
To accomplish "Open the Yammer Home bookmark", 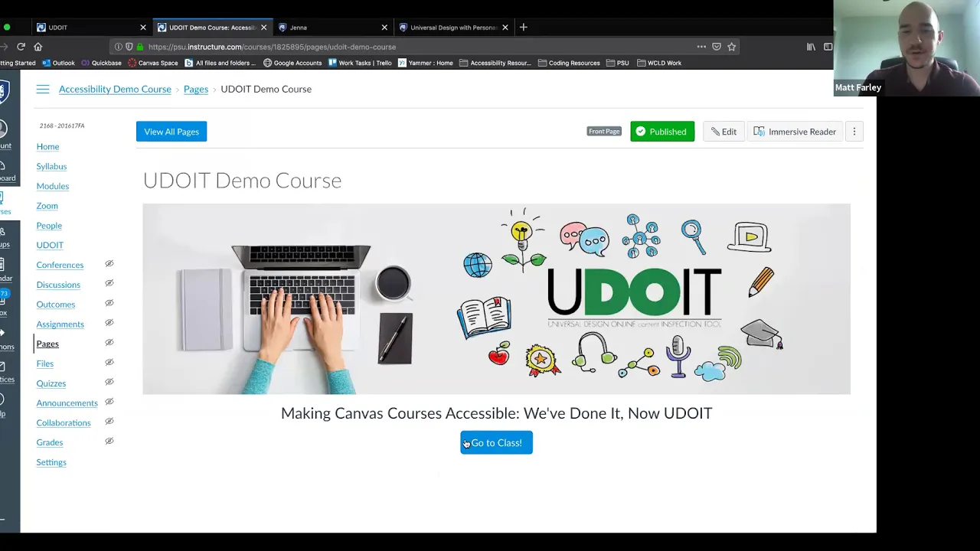I will coord(426,63).
